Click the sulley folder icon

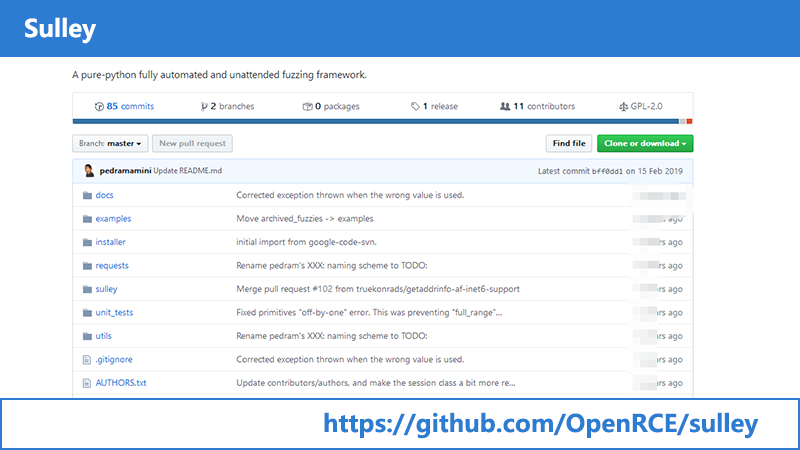[87, 289]
